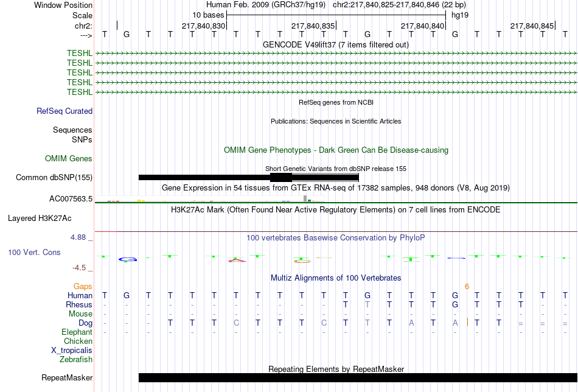Viewport: 578px width, 392px height.
Task: Click the OMIM Genes track label
Action: (x=69, y=159)
